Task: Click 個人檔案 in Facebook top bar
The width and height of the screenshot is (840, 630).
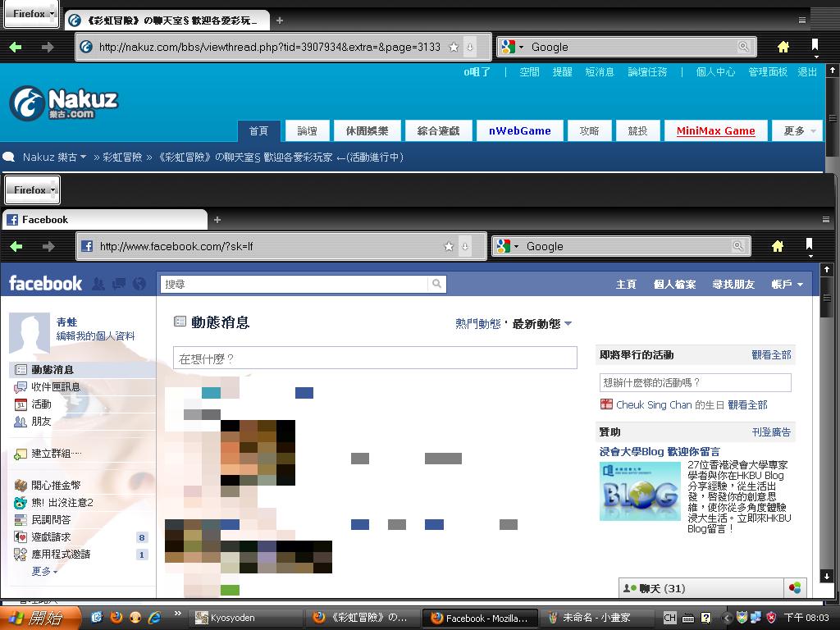Action: (674, 285)
